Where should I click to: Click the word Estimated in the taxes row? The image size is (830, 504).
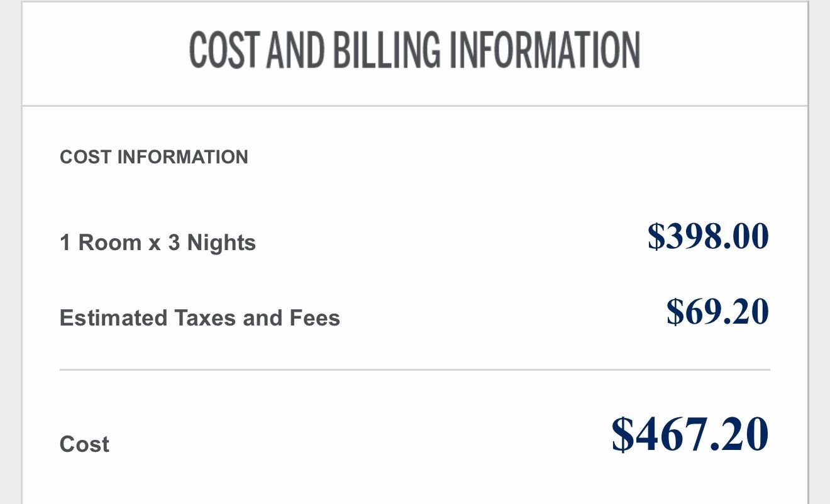[113, 318]
